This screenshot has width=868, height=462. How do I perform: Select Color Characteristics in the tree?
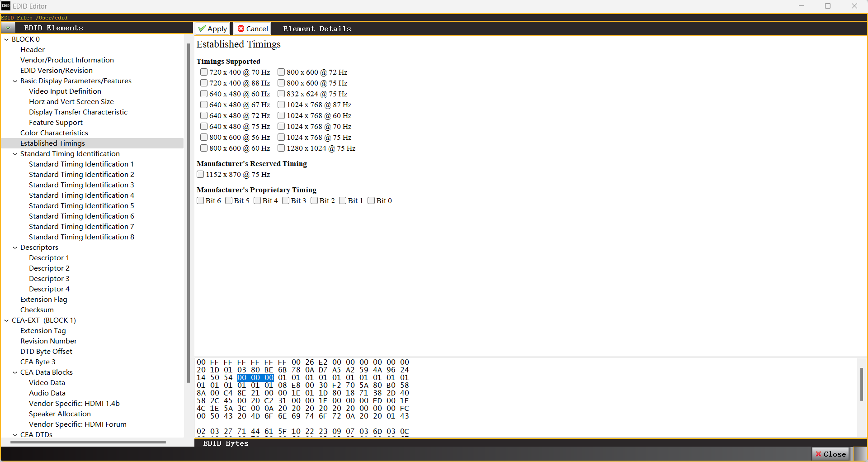click(54, 133)
